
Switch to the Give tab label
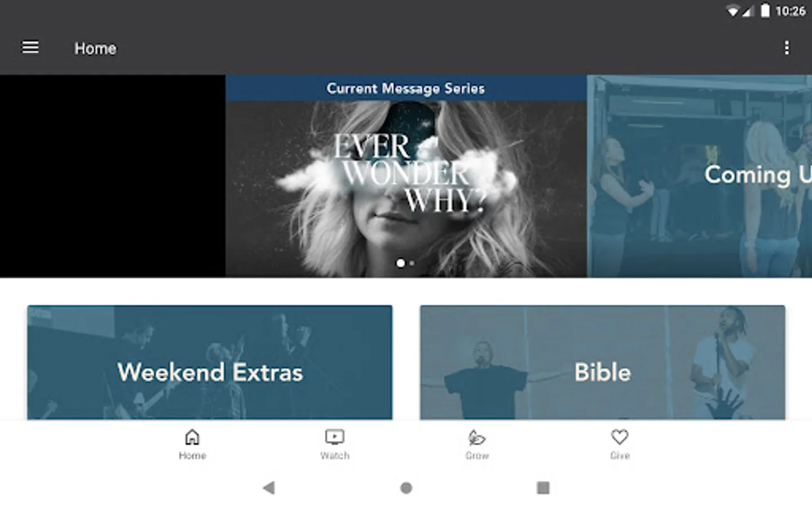click(620, 456)
